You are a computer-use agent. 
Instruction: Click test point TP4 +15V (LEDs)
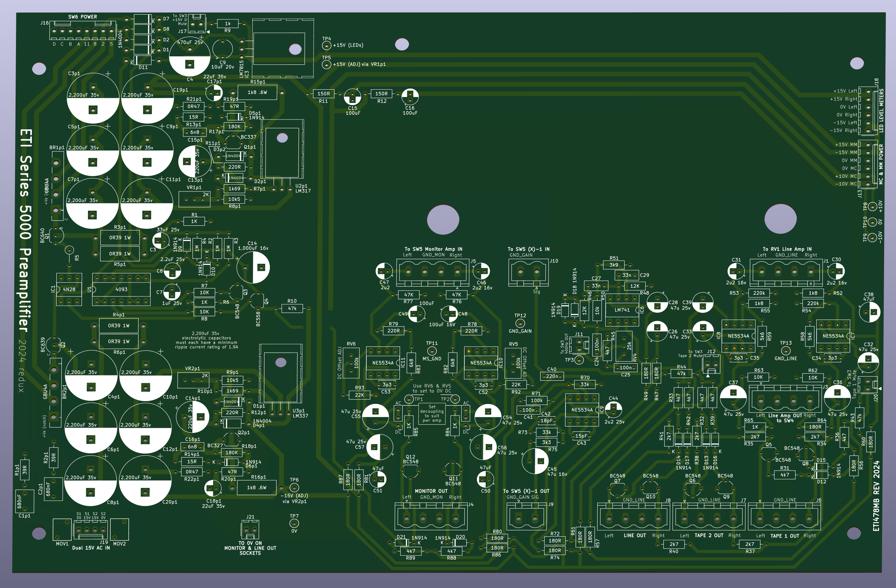pyautogui.click(x=326, y=45)
